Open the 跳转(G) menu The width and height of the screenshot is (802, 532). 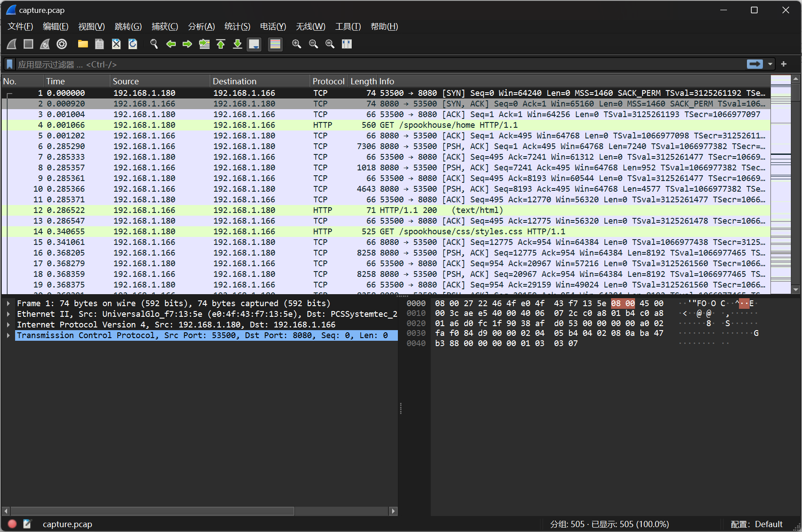coord(128,27)
